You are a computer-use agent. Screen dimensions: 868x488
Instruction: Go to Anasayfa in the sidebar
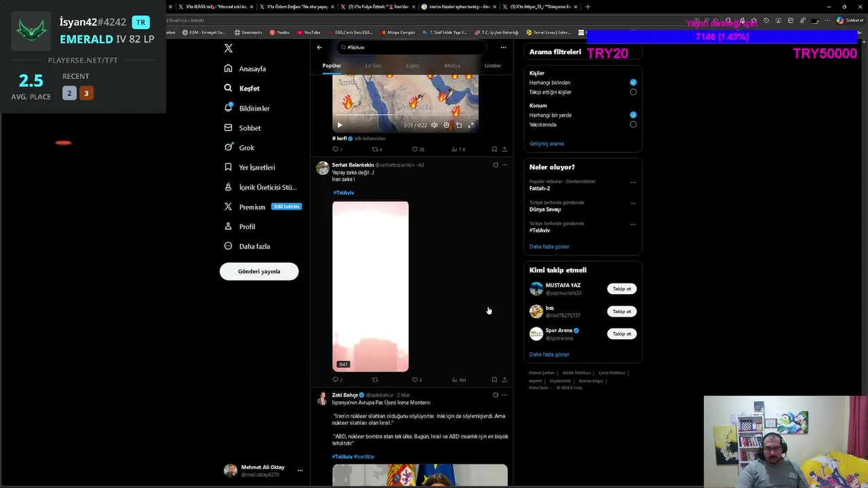point(245,68)
